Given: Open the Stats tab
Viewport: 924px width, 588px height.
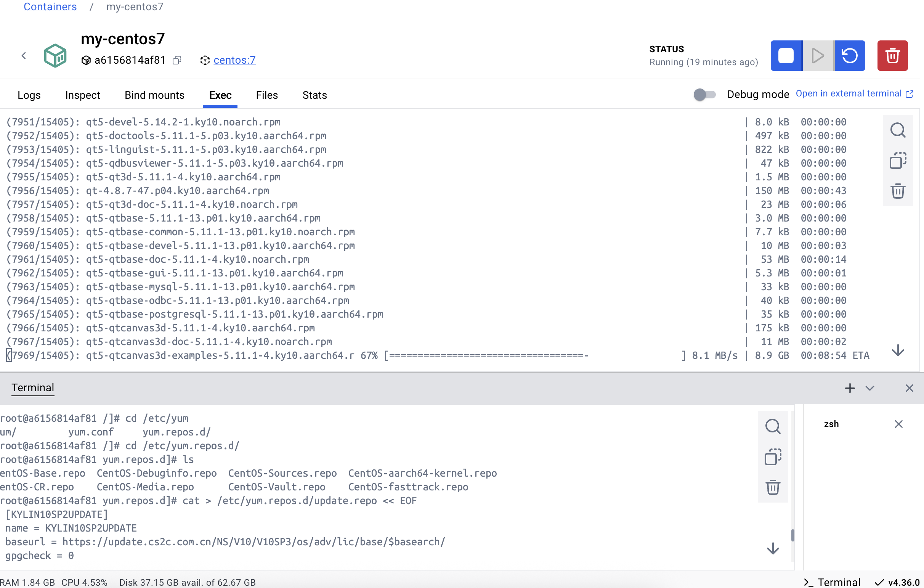Looking at the screenshot, I should [314, 95].
